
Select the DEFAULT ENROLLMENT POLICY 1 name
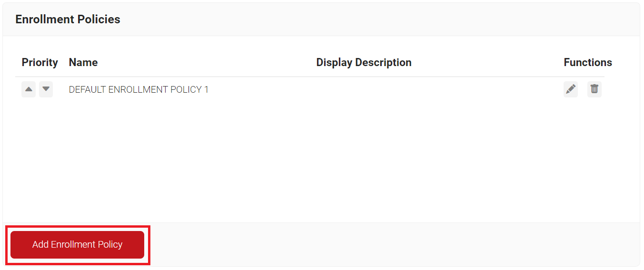click(139, 89)
